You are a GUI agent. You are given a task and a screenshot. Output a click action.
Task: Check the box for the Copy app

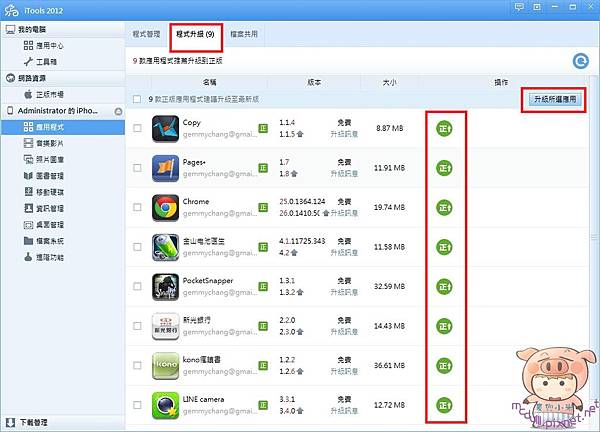click(137, 128)
